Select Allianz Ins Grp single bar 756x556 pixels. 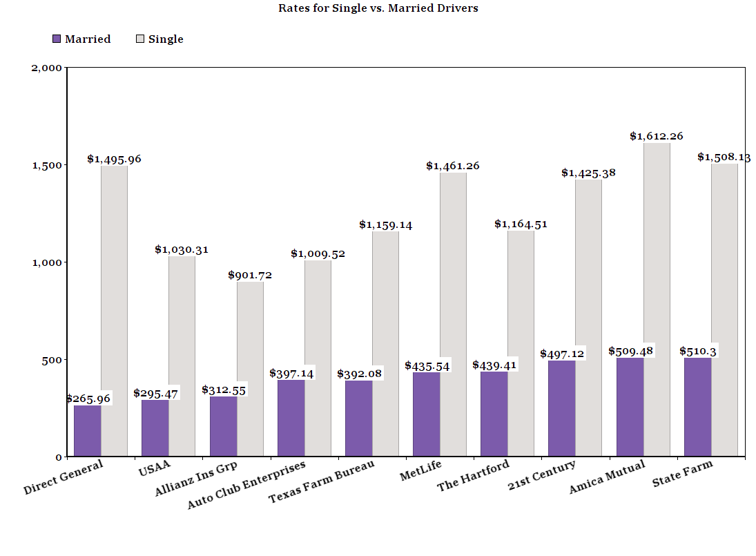click(x=250, y=369)
